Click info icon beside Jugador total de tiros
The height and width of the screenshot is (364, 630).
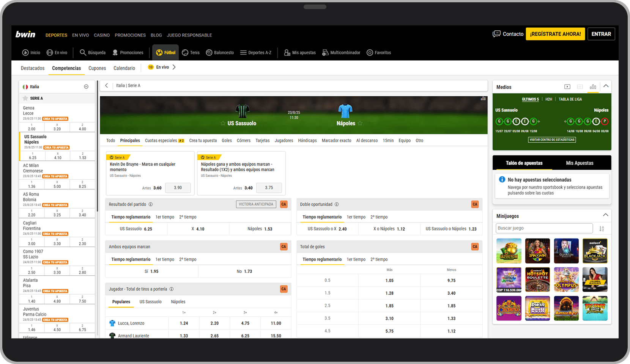[172, 289]
